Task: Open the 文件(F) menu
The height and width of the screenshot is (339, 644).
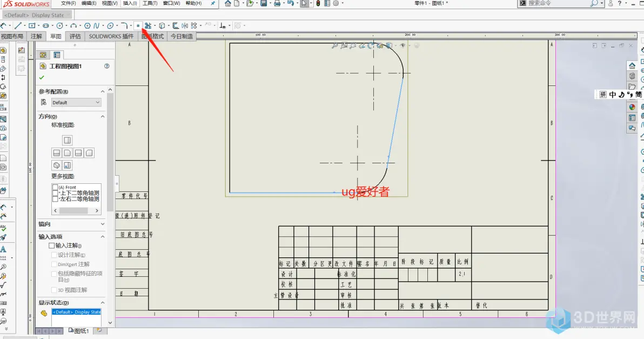Action: click(x=68, y=3)
